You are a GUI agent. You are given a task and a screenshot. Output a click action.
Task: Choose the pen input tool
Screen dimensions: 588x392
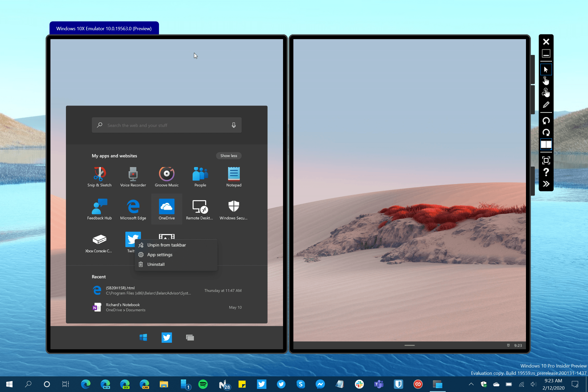point(546,105)
